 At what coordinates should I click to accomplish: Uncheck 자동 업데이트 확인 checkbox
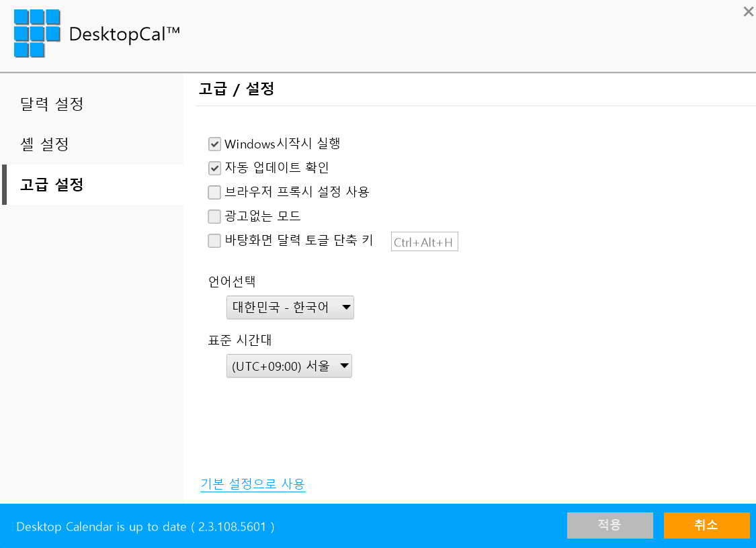pos(214,168)
